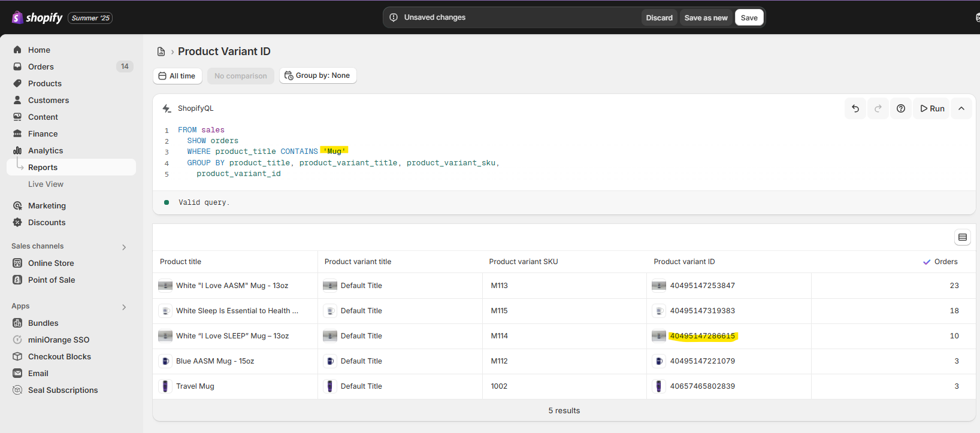Click variant ID 40495147286615
Viewport: 980px width, 433px height.
point(702,336)
